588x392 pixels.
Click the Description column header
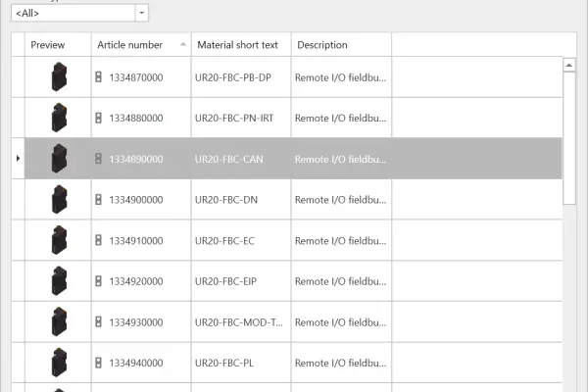322,45
